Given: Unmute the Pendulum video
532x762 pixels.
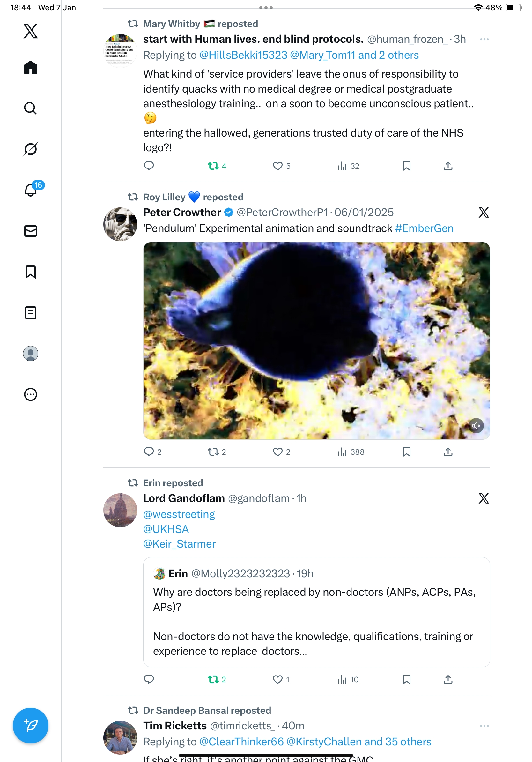Looking at the screenshot, I should pos(476,425).
